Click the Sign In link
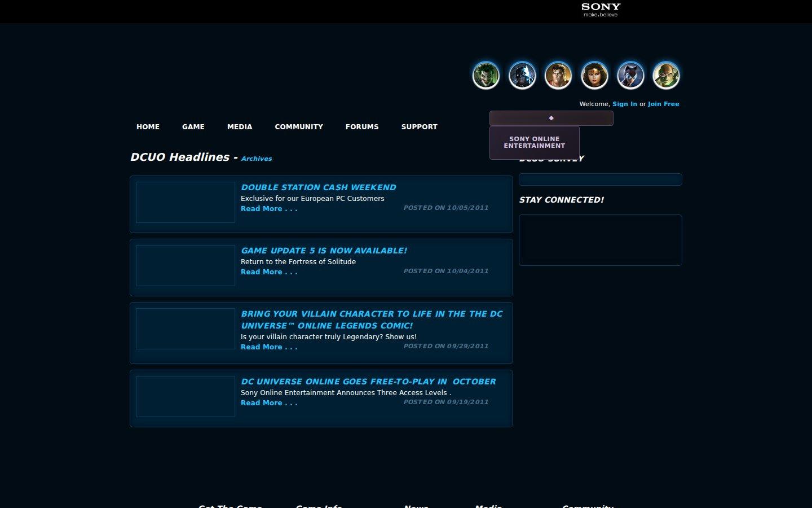 [x=625, y=104]
